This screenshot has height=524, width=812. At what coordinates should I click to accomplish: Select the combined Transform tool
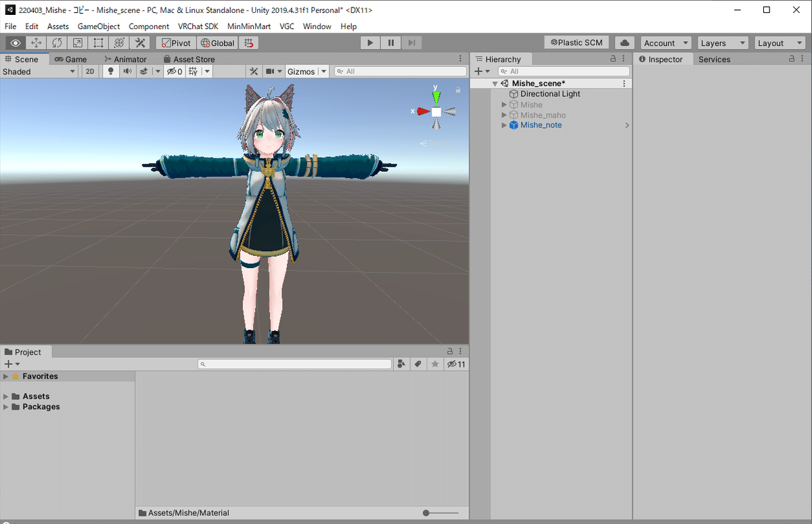pos(119,43)
